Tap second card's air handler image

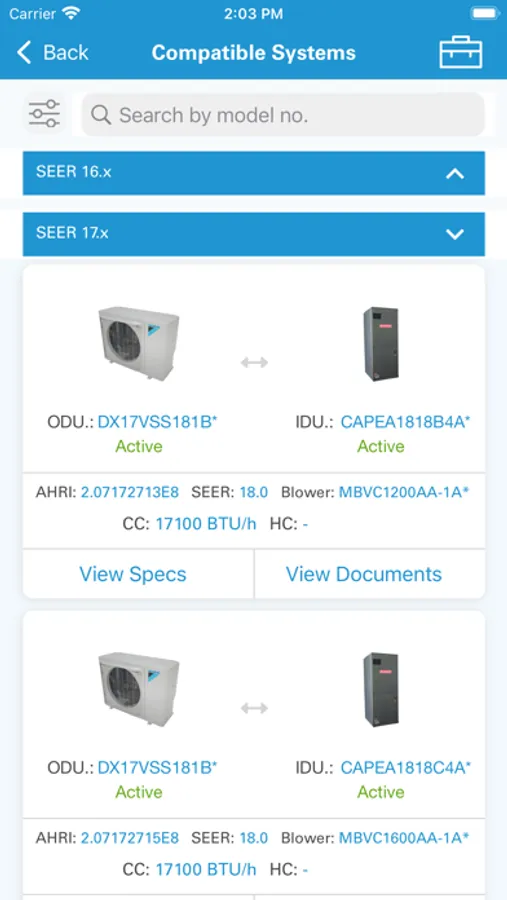tap(381, 689)
